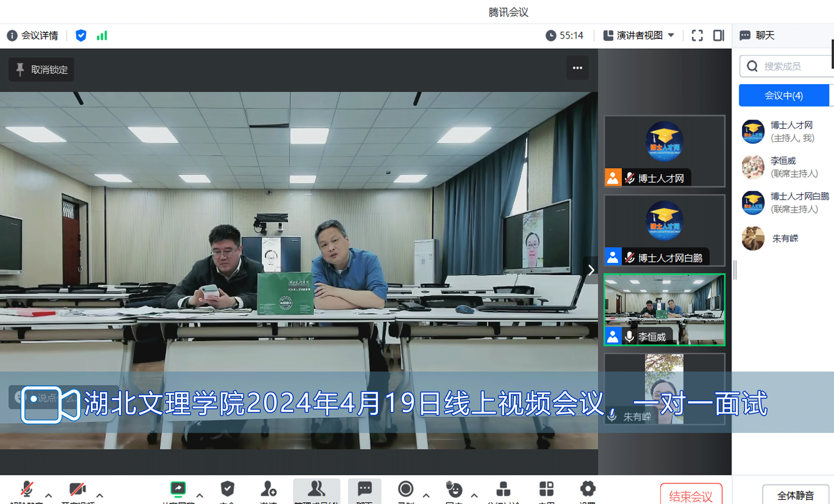Switch to the 会议中(4) members tab

click(x=784, y=95)
